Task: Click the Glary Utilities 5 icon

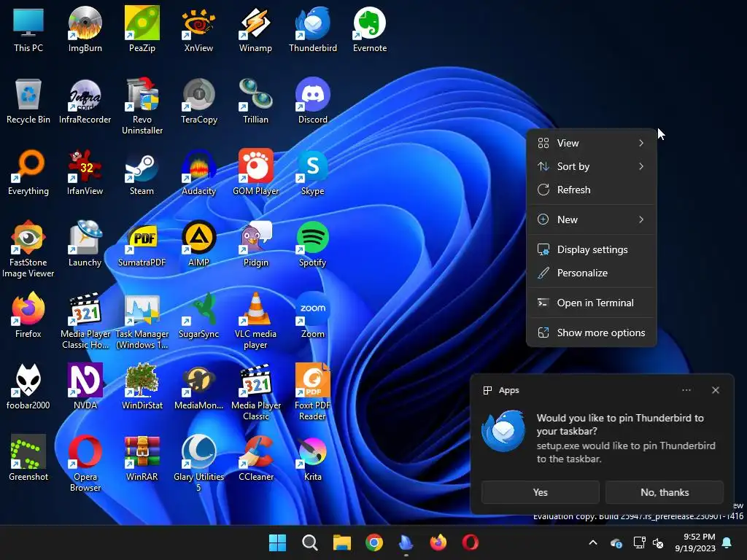Action: [x=198, y=463]
